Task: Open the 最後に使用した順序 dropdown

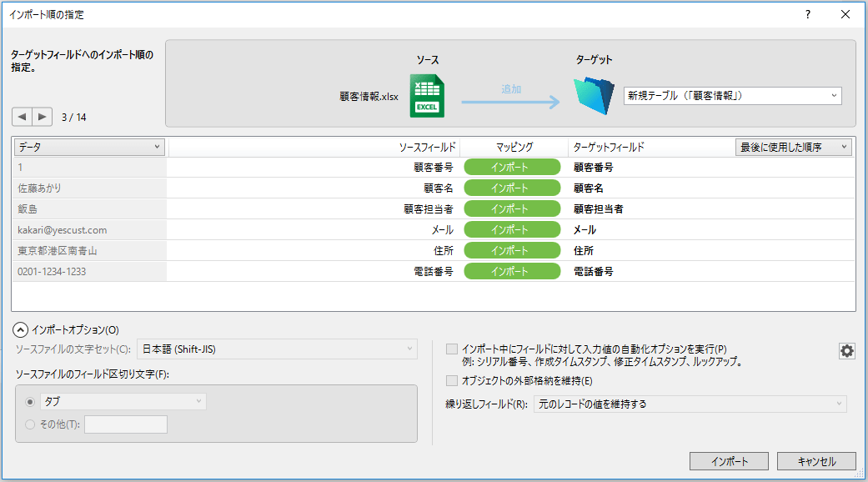Action: (x=793, y=147)
